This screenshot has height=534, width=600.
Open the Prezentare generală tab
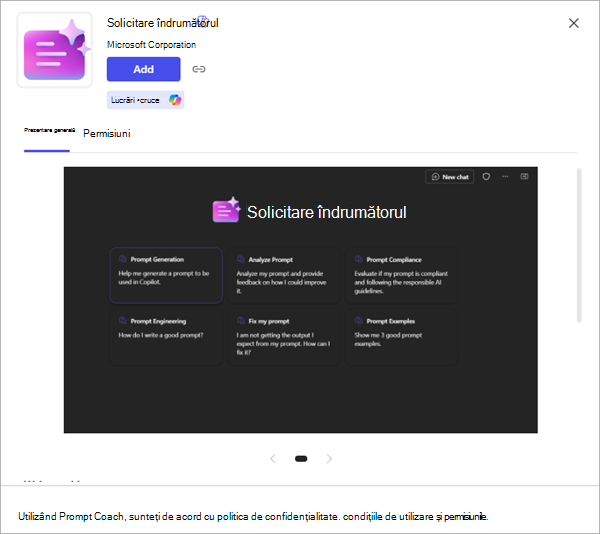pos(49,130)
